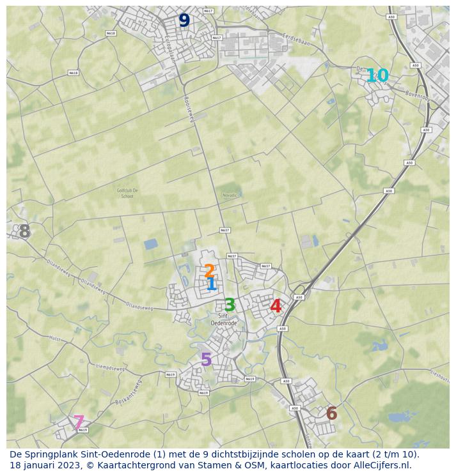The width and height of the screenshot is (456, 476).
Task: Select the Novadic map label
Action: pos(230,195)
